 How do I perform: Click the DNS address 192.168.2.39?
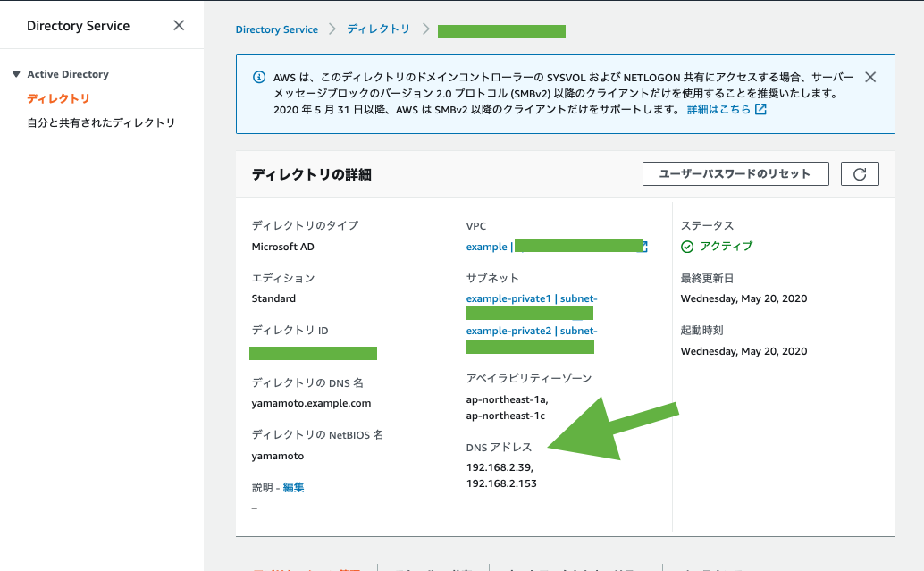(499, 467)
